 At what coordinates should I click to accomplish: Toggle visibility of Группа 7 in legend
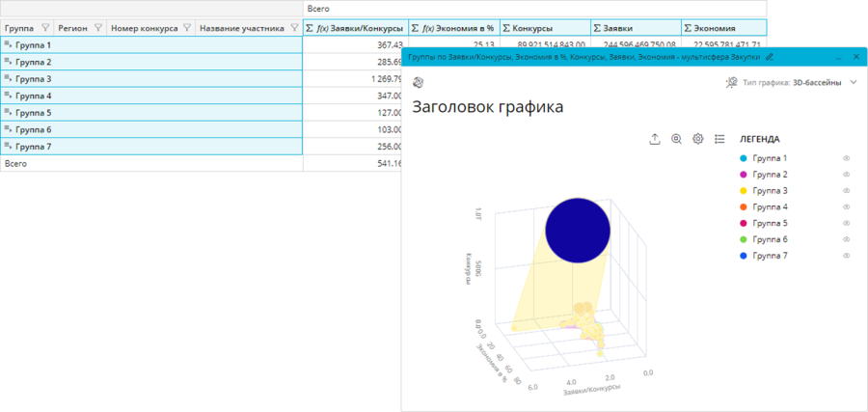tap(846, 256)
